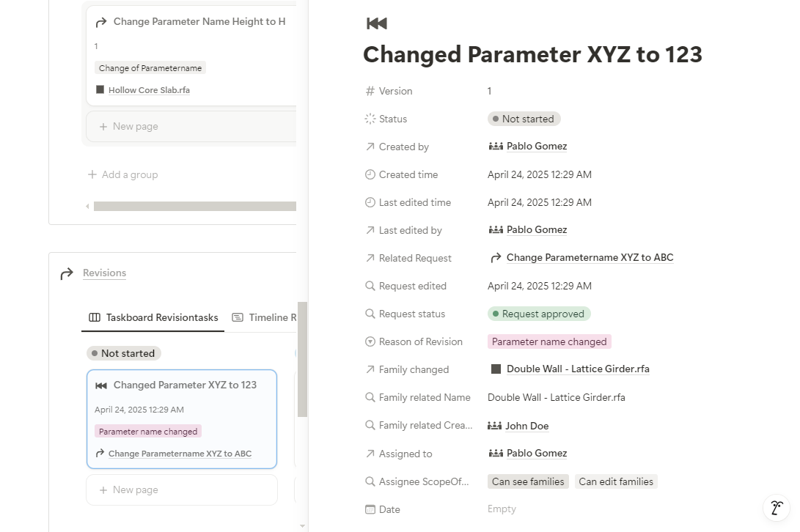Image resolution: width=800 pixels, height=532 pixels.
Task: Click the Revisions arrow icon
Action: [x=67, y=273]
